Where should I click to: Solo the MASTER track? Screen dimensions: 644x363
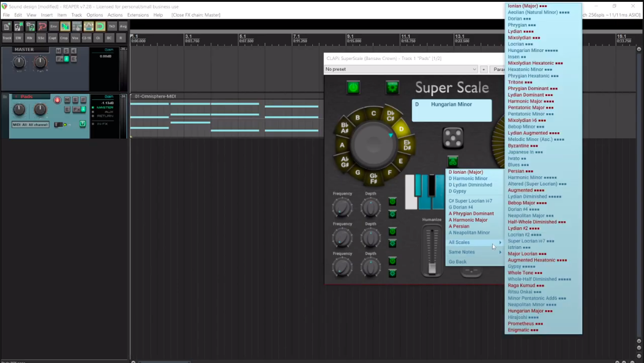[x=66, y=51]
